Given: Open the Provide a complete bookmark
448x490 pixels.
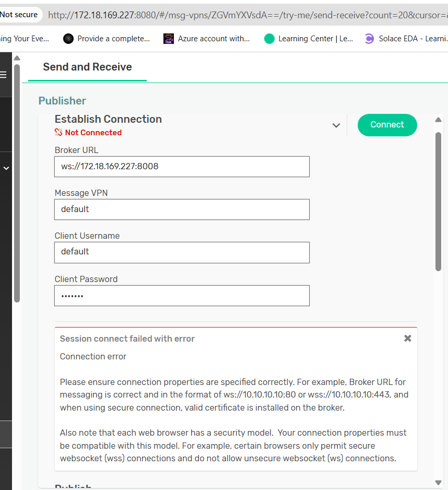Looking at the screenshot, I should tap(107, 39).
